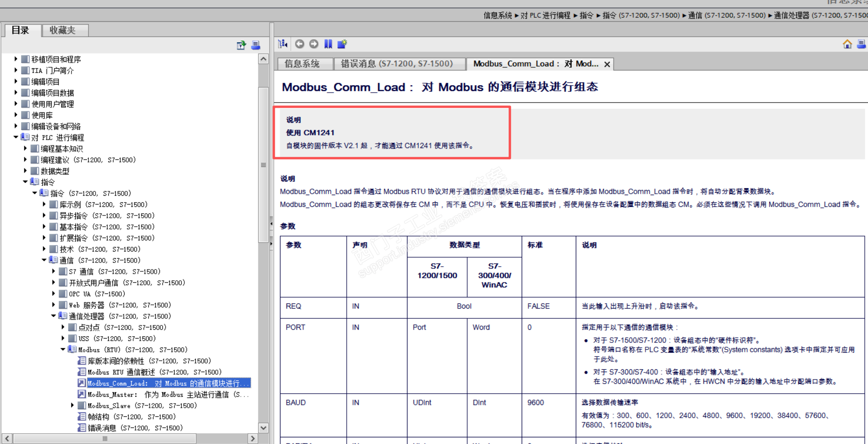Open the 基本指令 topic in the tree
This screenshot has width=868, height=444.
(107, 227)
